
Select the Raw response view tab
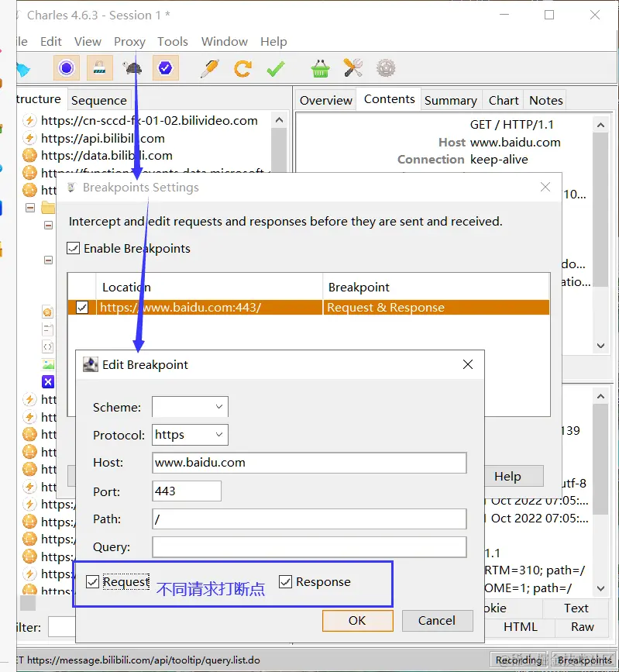coord(582,626)
